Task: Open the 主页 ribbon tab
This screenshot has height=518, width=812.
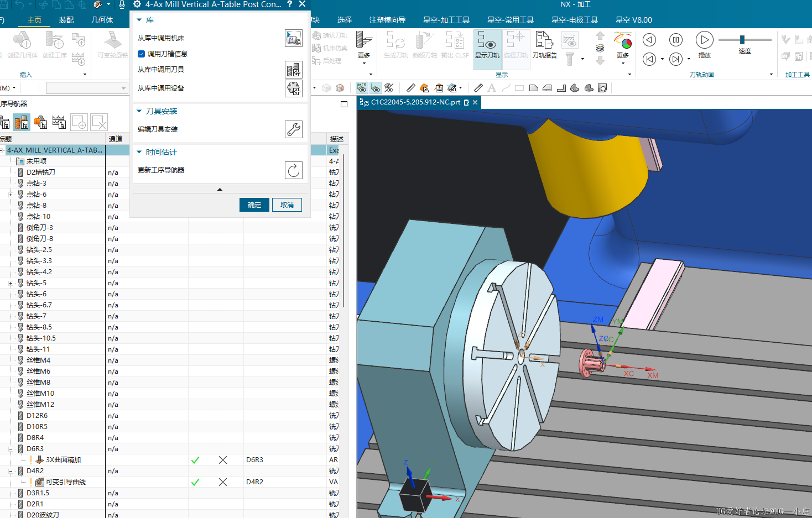Action: (34, 20)
